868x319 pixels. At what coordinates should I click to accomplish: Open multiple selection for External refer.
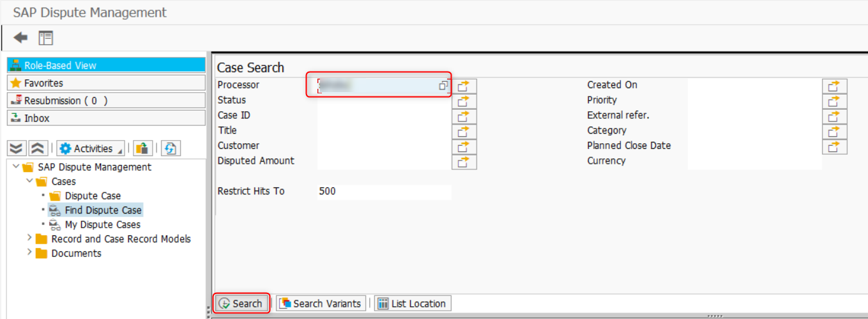point(834,116)
